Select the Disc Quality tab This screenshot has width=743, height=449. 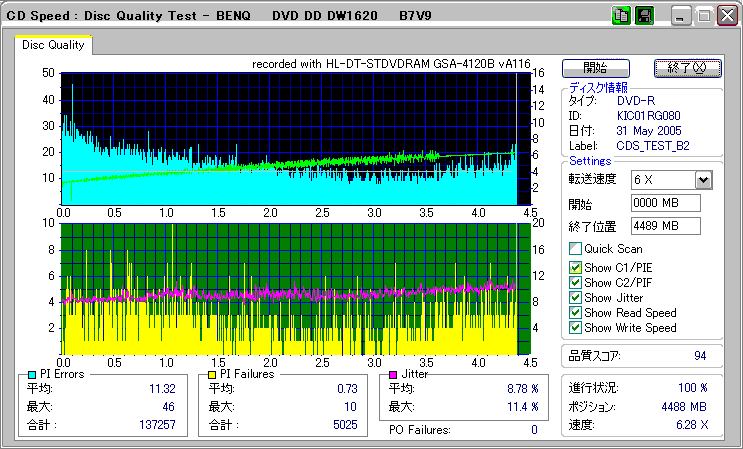click(x=53, y=45)
